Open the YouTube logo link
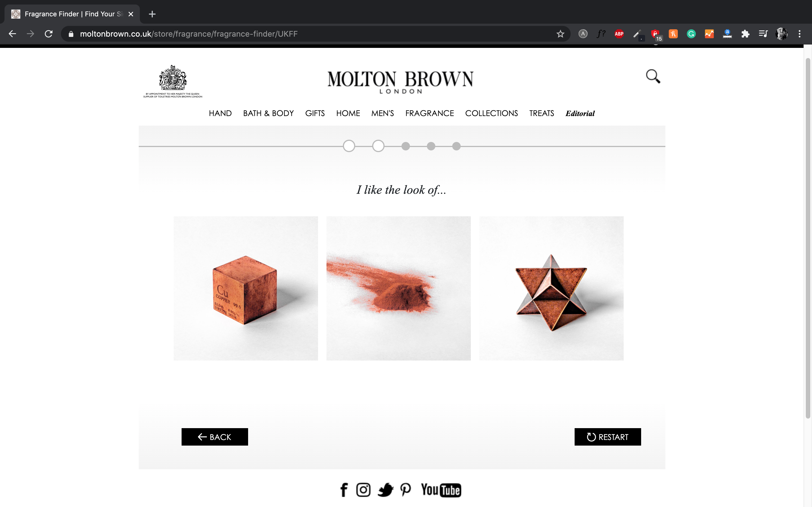Screen dimensions: 812x507 coord(441,490)
